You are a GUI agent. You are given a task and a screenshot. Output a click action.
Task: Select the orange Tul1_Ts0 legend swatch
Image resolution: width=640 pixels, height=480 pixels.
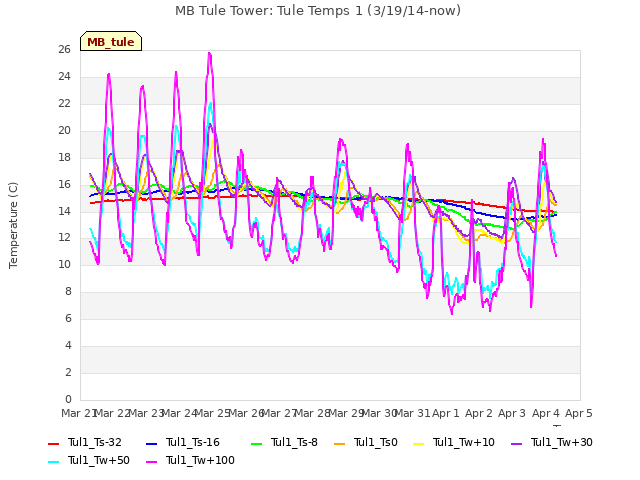340,444
